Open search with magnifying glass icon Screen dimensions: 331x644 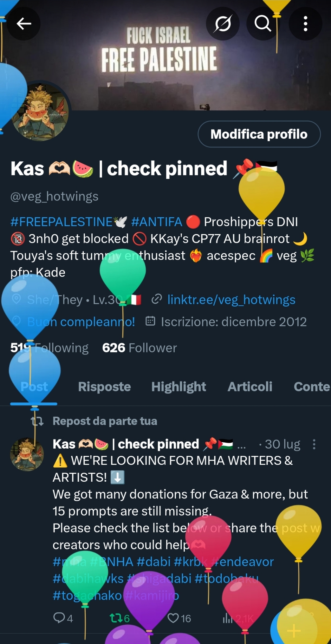point(263,24)
